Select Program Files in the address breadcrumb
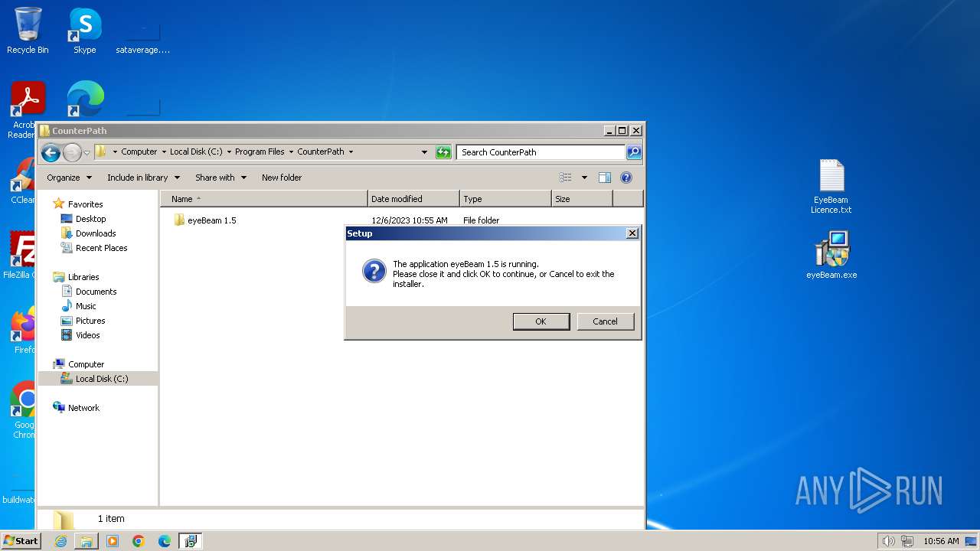This screenshot has width=980, height=551. point(260,152)
